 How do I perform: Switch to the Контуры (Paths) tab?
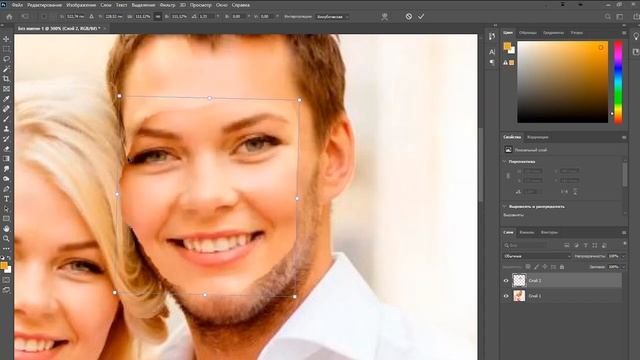coord(549,232)
